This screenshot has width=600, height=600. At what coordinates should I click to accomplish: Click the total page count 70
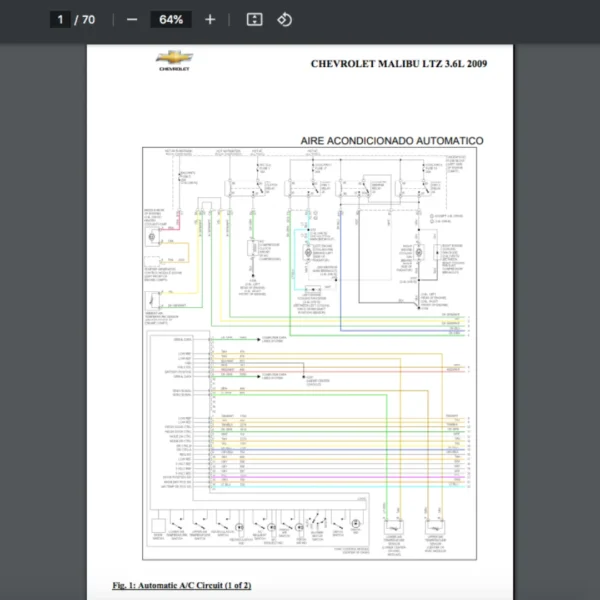(x=89, y=19)
